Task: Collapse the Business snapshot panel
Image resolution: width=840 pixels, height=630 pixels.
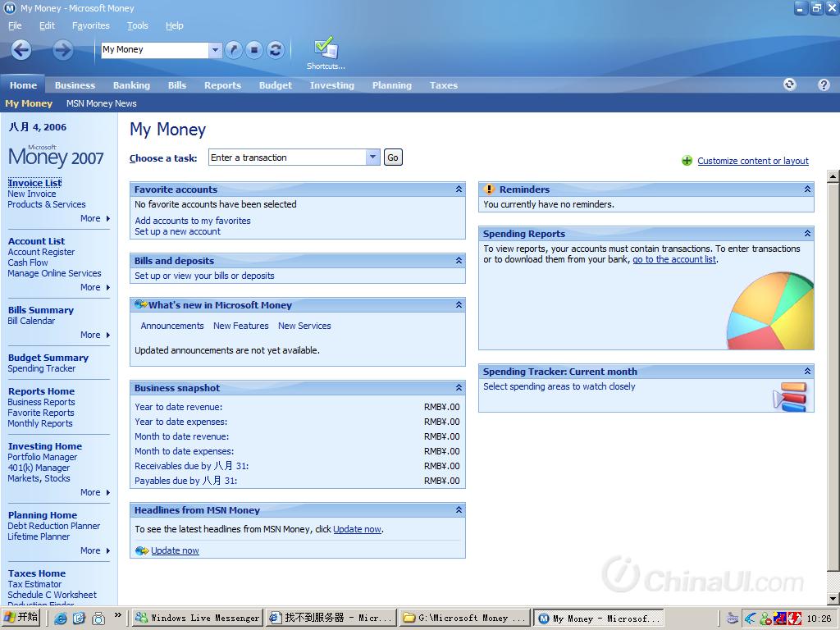Action: click(x=459, y=388)
